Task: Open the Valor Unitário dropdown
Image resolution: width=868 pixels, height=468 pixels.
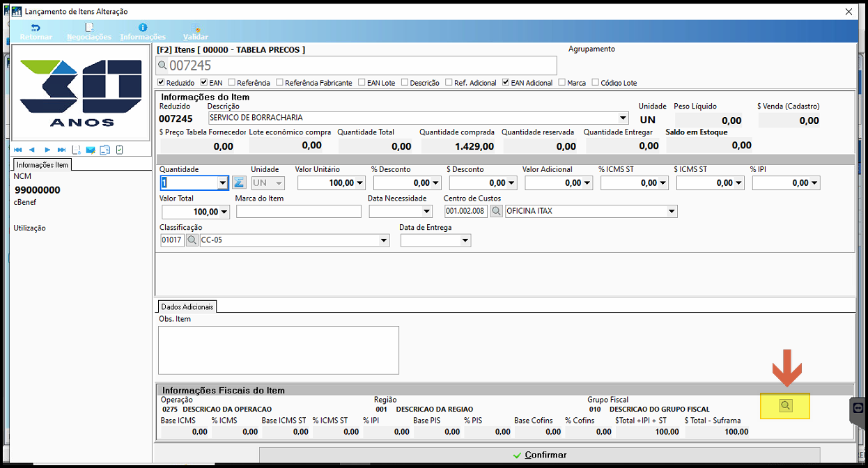Action: (x=360, y=183)
